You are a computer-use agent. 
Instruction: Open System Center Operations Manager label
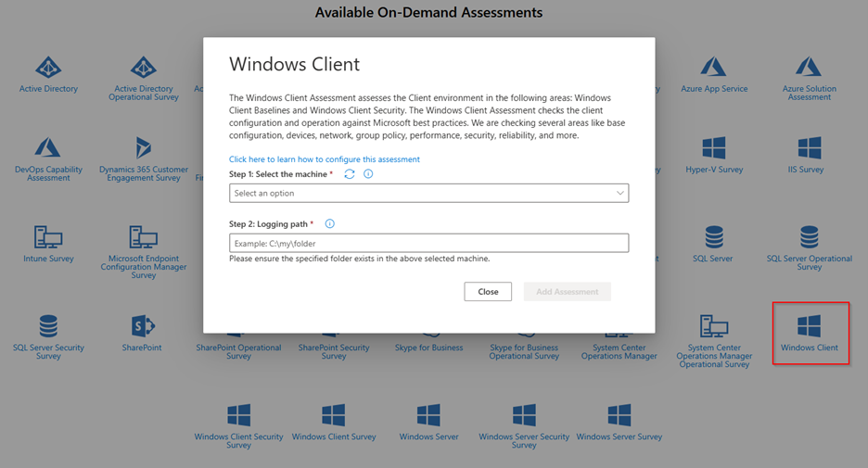point(619,352)
